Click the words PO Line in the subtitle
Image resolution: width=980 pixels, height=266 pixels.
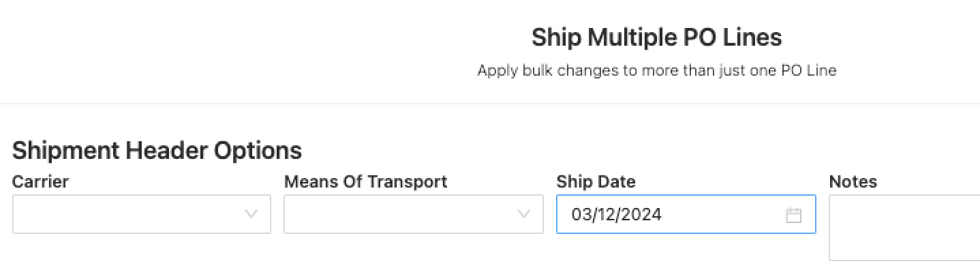point(810,70)
